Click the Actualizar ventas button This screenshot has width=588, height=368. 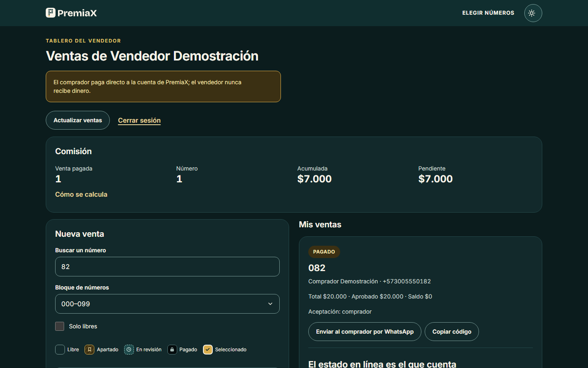point(78,120)
